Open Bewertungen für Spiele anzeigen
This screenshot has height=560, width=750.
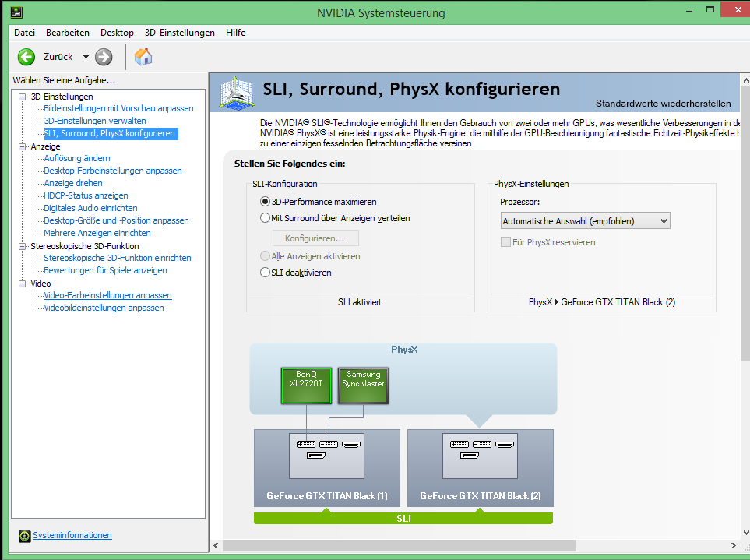coord(105,270)
